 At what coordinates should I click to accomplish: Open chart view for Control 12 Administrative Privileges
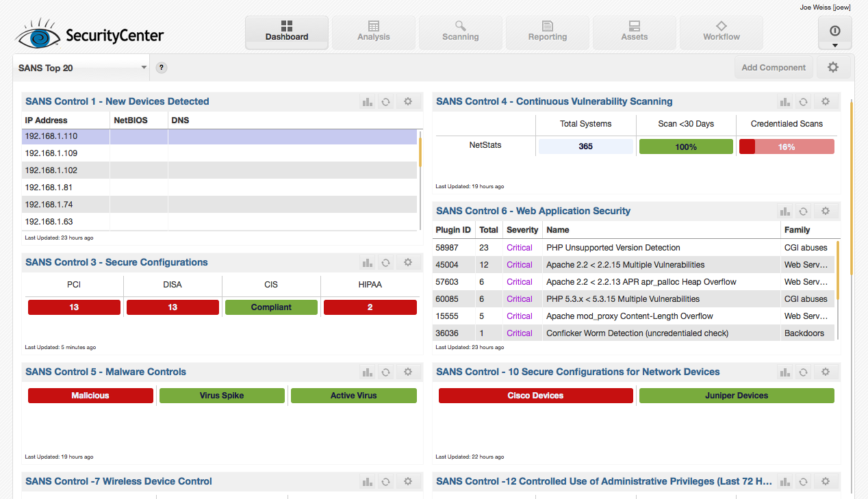coord(785,481)
